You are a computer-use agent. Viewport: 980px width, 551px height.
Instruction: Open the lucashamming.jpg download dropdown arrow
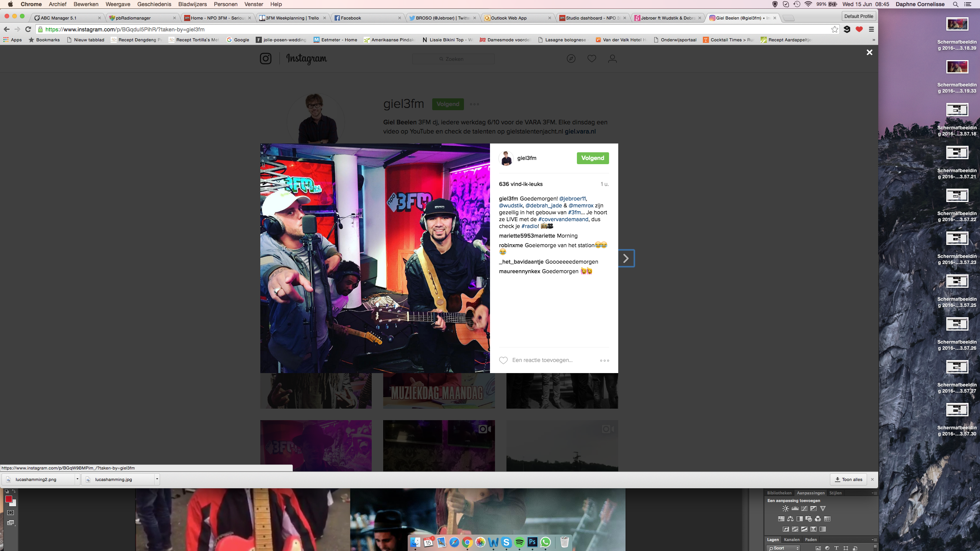tap(157, 479)
